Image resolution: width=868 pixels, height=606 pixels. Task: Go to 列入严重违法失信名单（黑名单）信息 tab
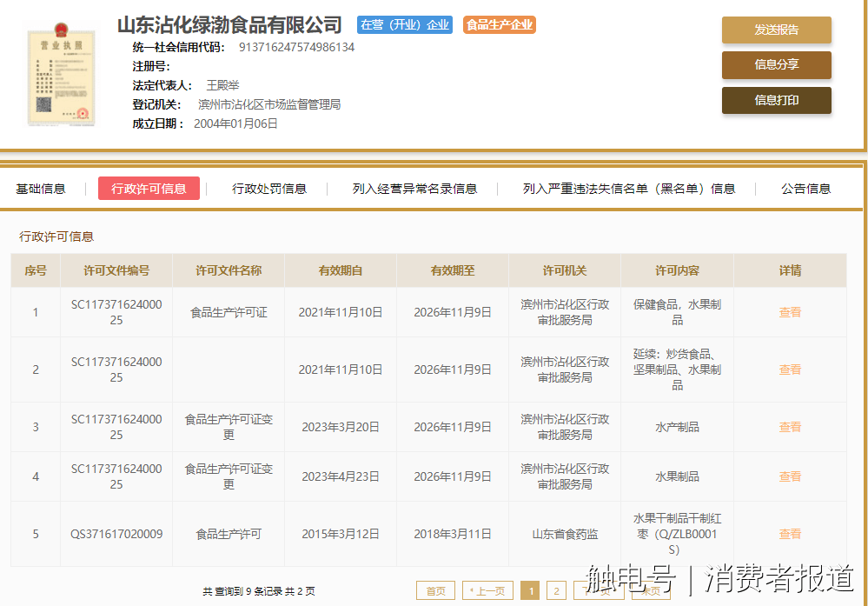[x=629, y=189]
